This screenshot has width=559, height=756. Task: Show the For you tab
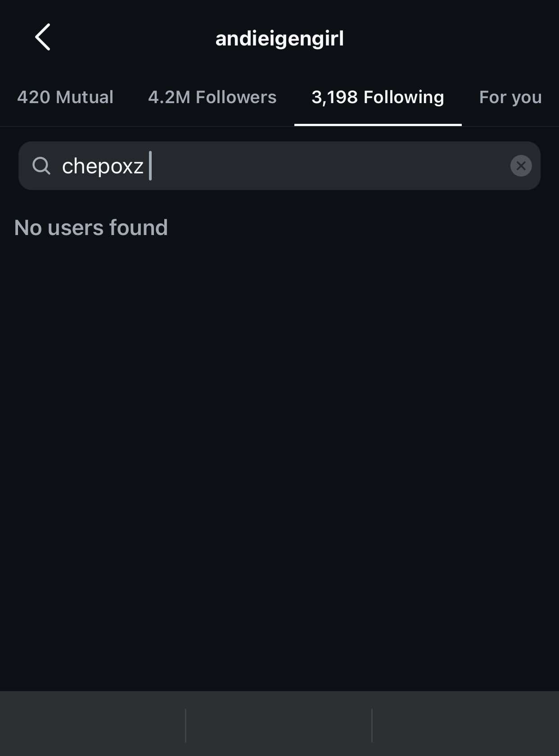[x=510, y=97]
